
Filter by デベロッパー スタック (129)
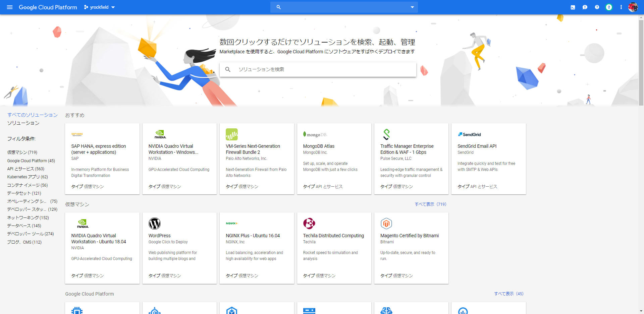32,209
